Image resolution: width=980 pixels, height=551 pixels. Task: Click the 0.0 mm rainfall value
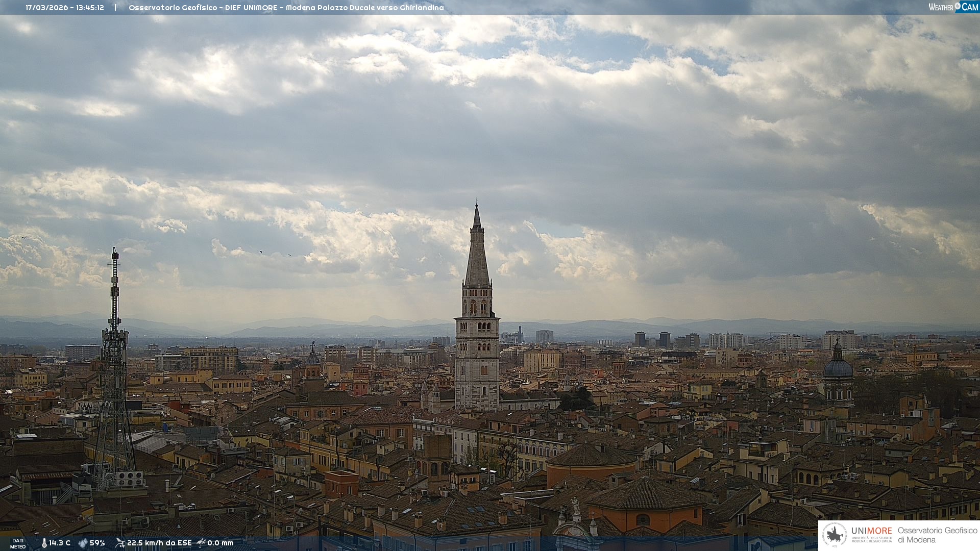coord(220,543)
